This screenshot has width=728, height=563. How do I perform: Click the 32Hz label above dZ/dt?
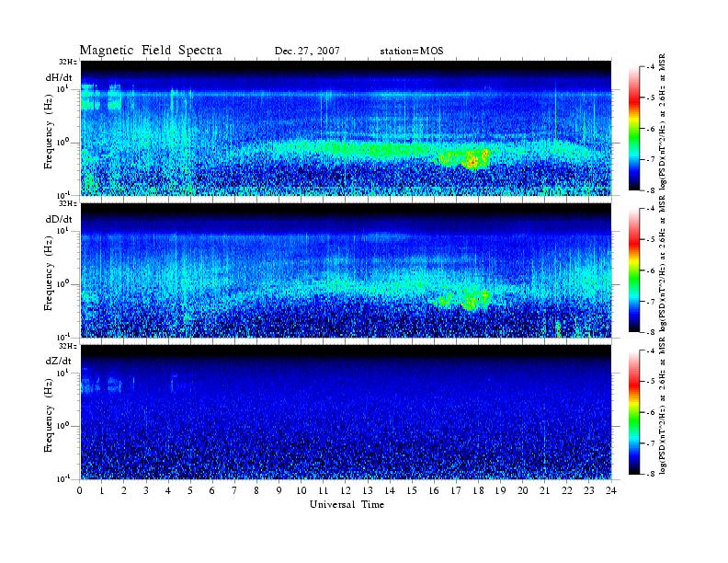pyautogui.click(x=68, y=346)
